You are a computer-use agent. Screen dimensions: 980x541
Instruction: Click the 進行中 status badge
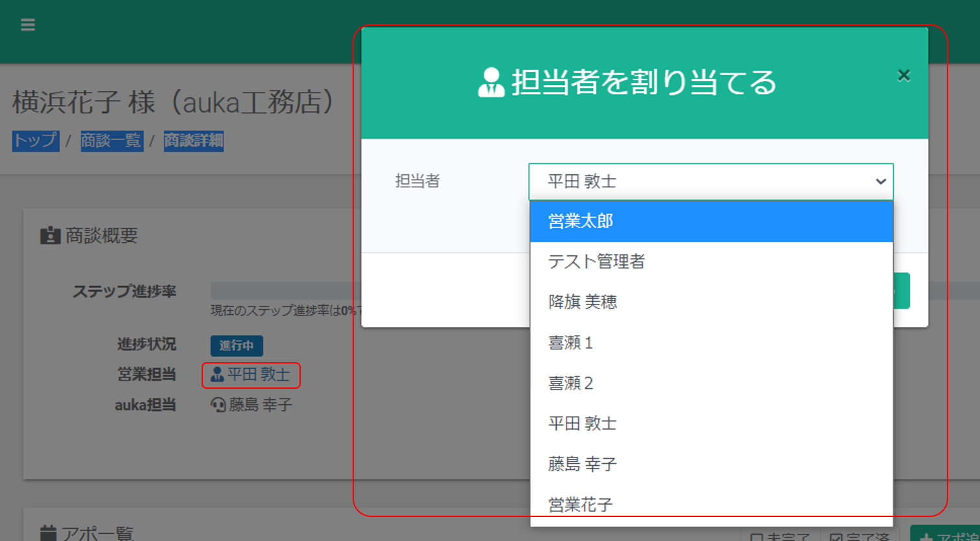(237, 345)
